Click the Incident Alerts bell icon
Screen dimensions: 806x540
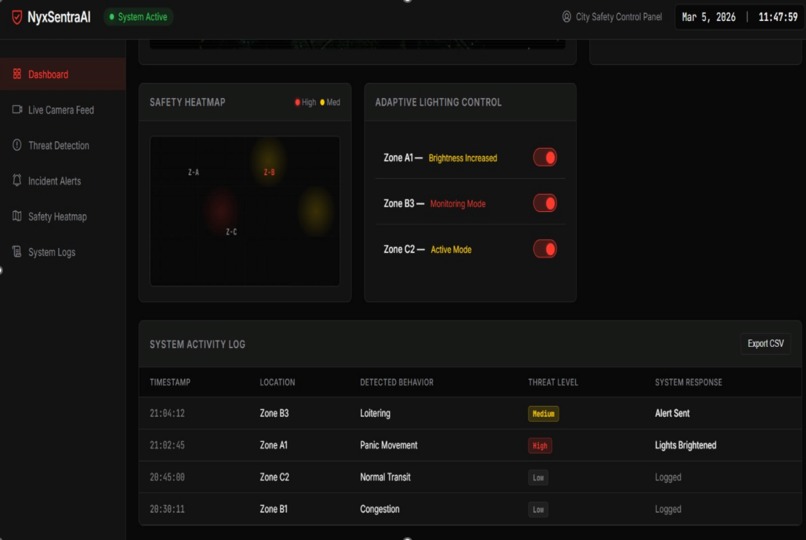click(x=17, y=180)
